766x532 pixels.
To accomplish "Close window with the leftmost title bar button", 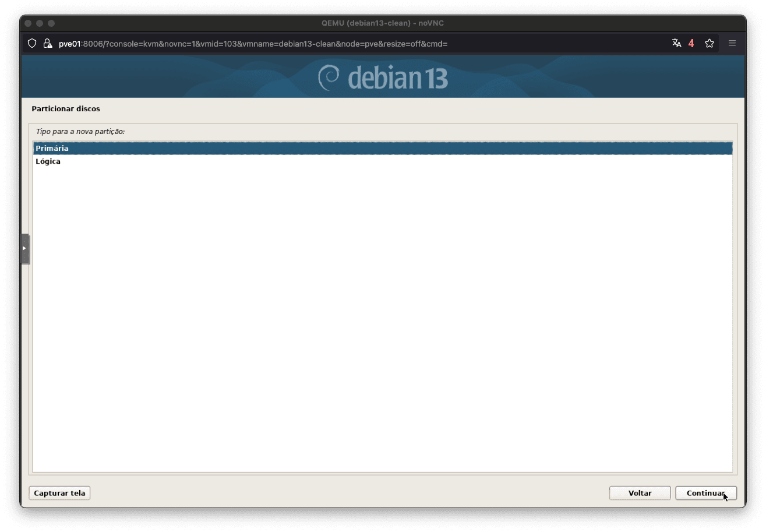I will (28, 23).
